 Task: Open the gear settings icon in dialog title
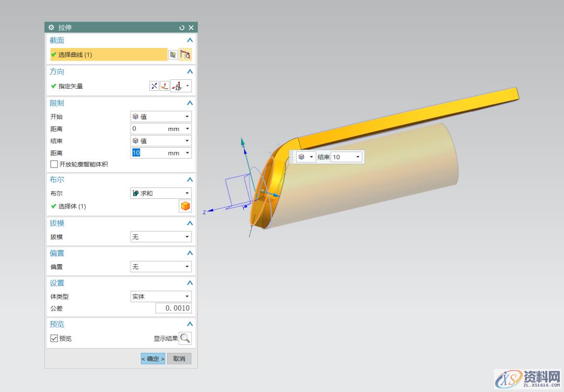[x=51, y=28]
